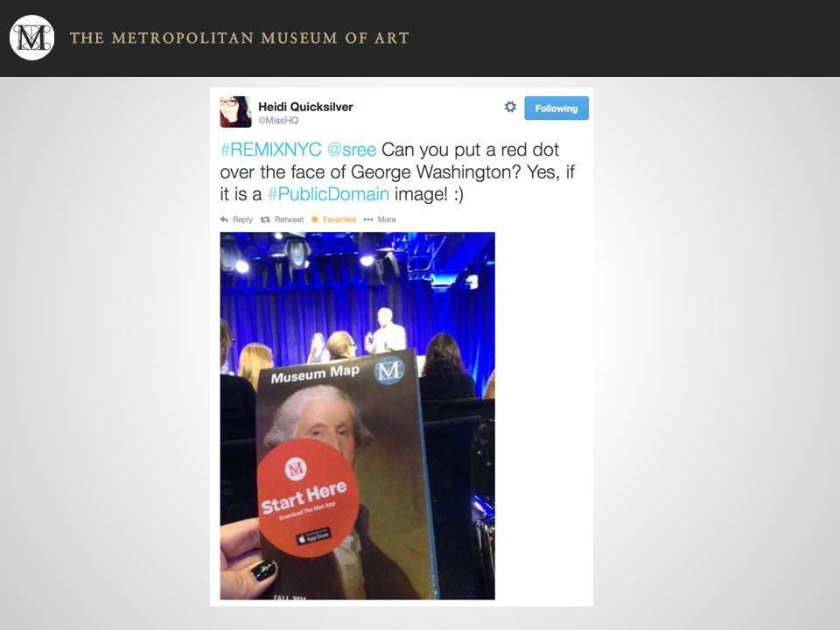Screen dimensions: 840x630
Task: Click the Reply arrow icon
Action: tap(225, 219)
